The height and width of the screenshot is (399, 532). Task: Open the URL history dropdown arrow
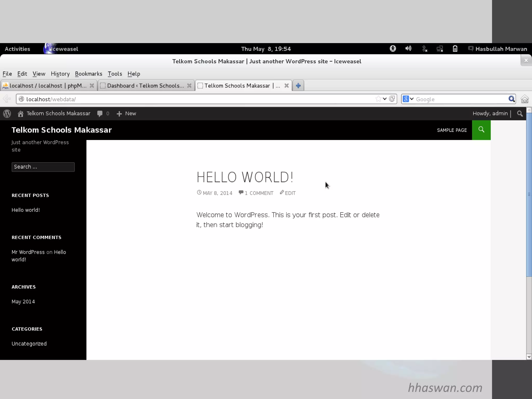[x=385, y=99]
